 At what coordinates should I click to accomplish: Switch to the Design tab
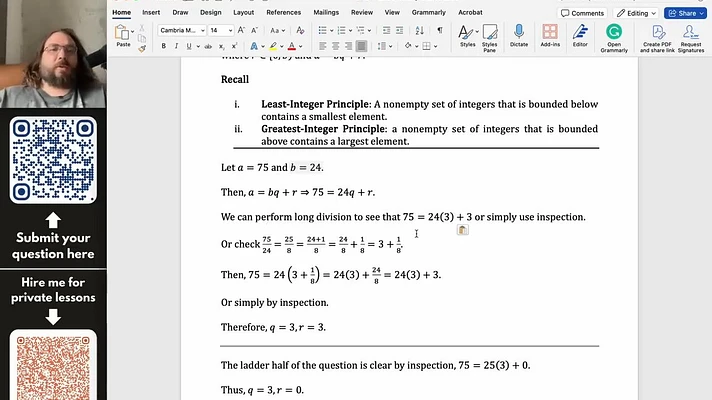[211, 12]
